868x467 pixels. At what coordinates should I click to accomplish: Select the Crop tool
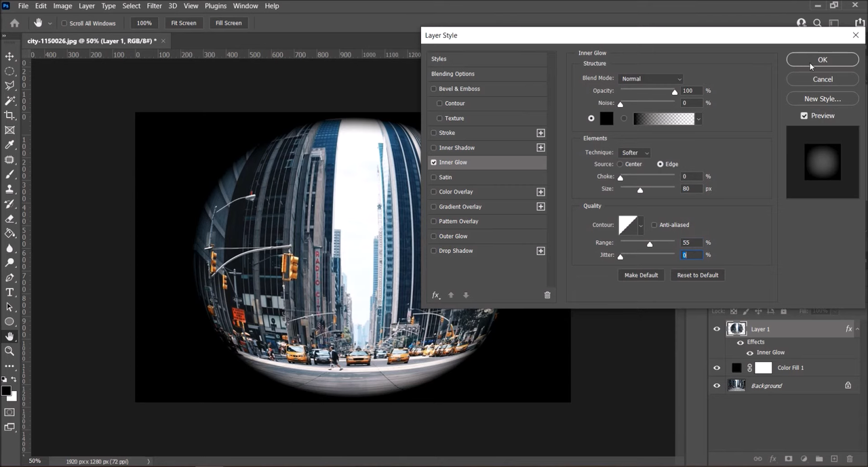[9, 116]
